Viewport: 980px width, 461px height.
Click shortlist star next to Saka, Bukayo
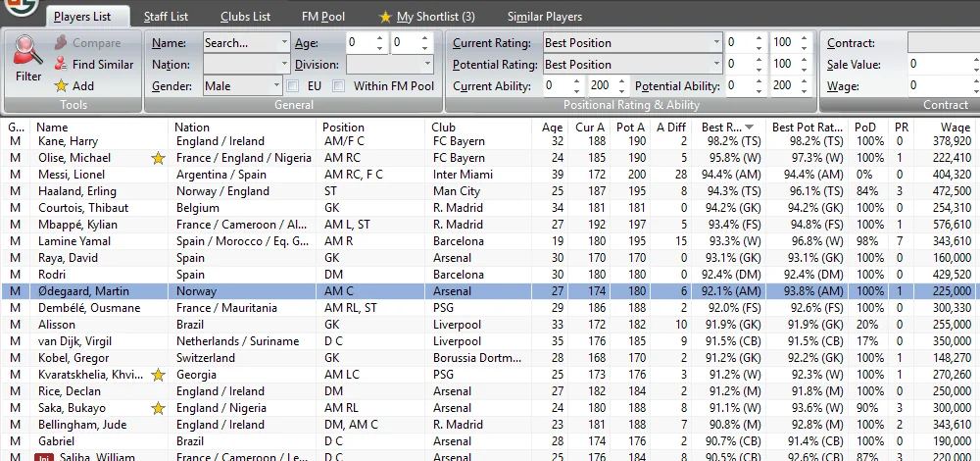point(159,408)
